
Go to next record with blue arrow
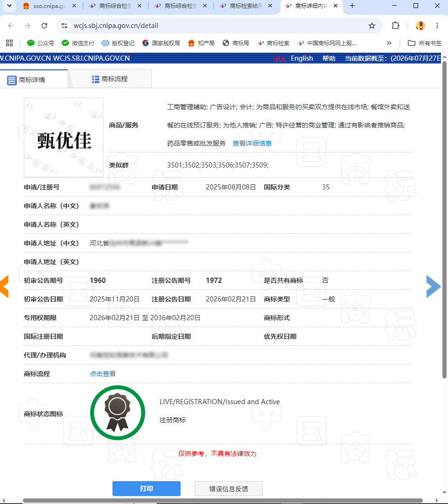coord(434,286)
